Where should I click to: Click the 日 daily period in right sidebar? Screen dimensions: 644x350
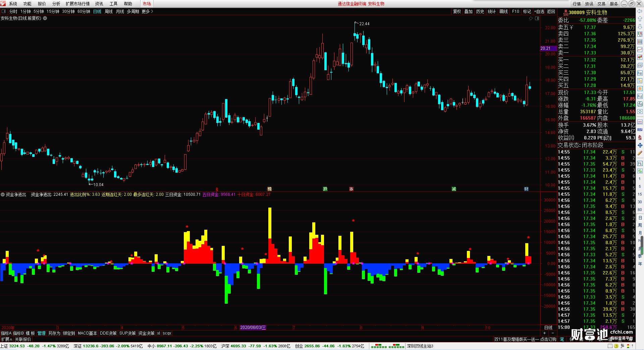tap(640, 218)
